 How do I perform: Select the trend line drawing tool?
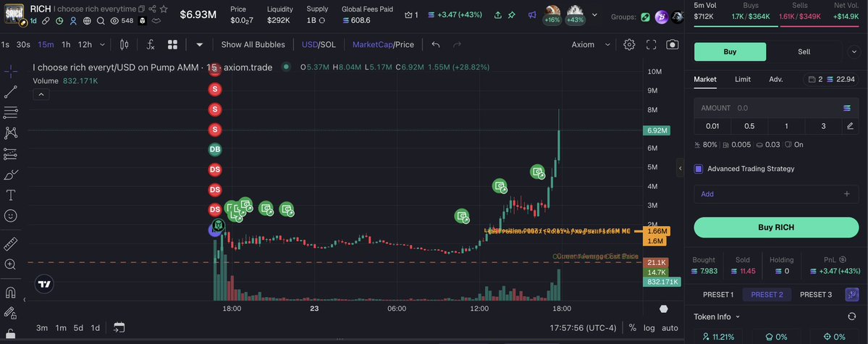point(11,92)
